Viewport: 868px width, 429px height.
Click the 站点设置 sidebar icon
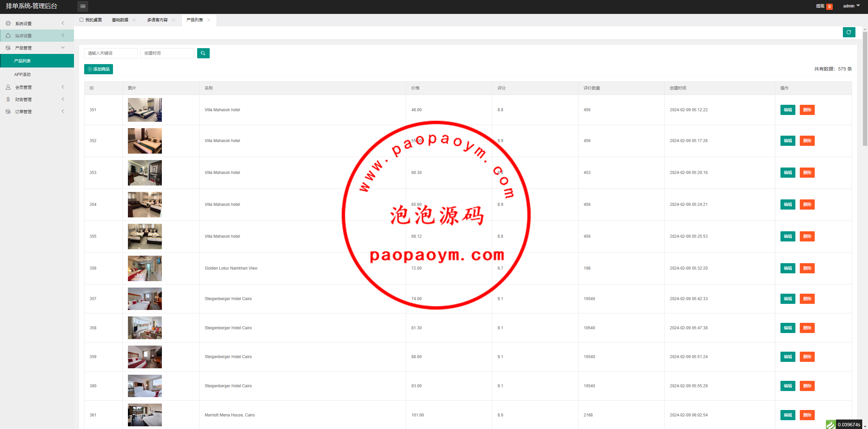click(x=8, y=36)
